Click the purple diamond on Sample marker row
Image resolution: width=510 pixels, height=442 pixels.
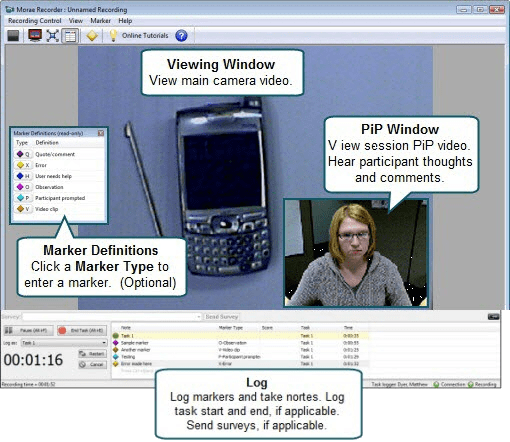(116, 343)
